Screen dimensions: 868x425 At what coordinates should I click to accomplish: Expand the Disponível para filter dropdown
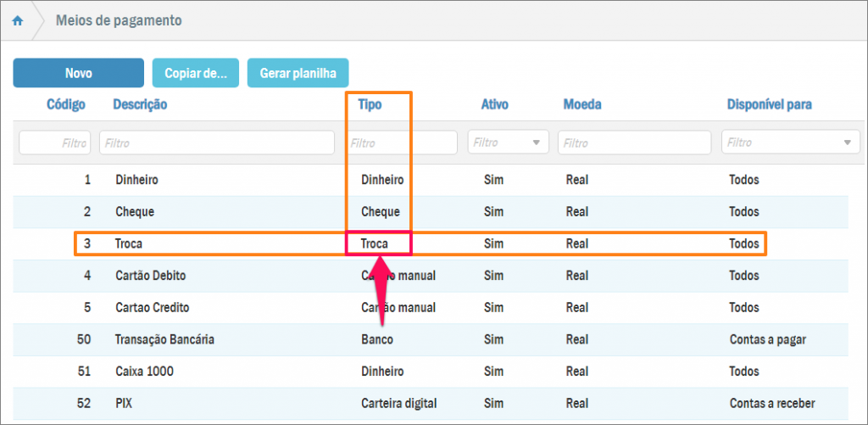(790, 143)
